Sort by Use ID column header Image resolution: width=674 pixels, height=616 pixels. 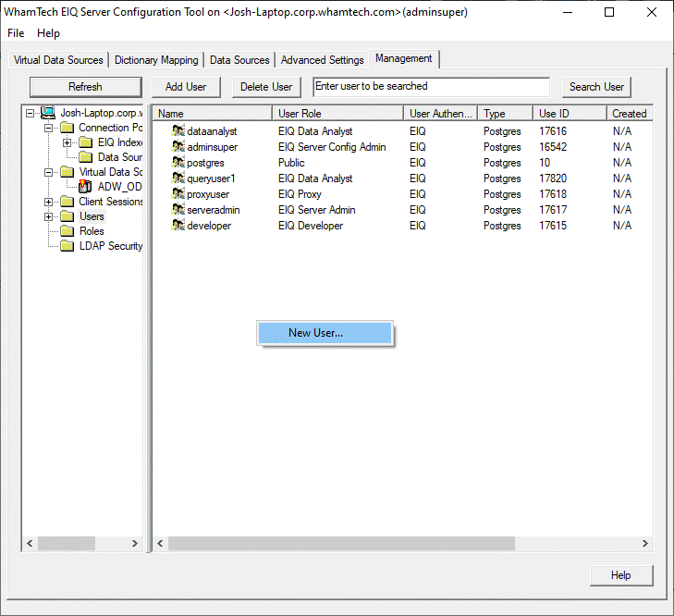570,114
